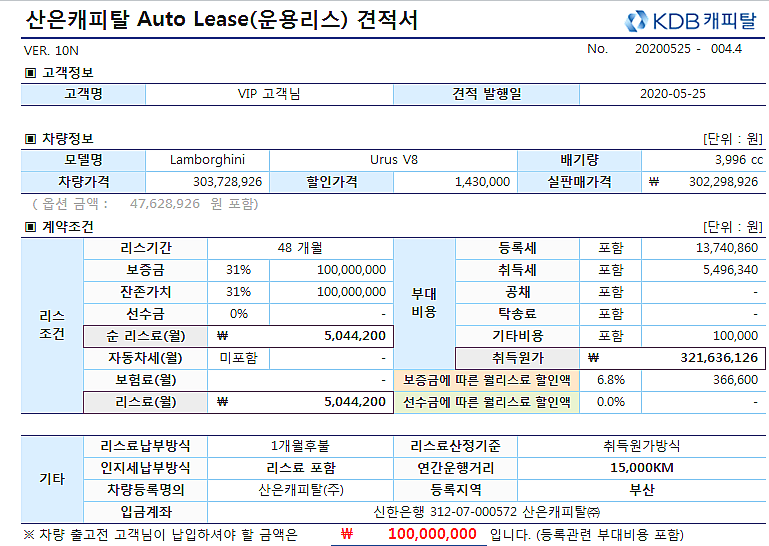
Task: Select the red amount 100,000,000 at bottom
Action: tap(432, 534)
